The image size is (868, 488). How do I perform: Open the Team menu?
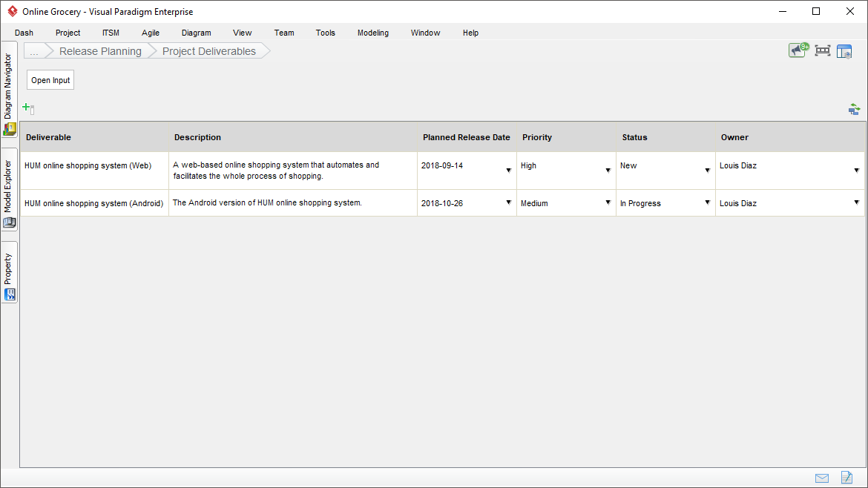284,33
